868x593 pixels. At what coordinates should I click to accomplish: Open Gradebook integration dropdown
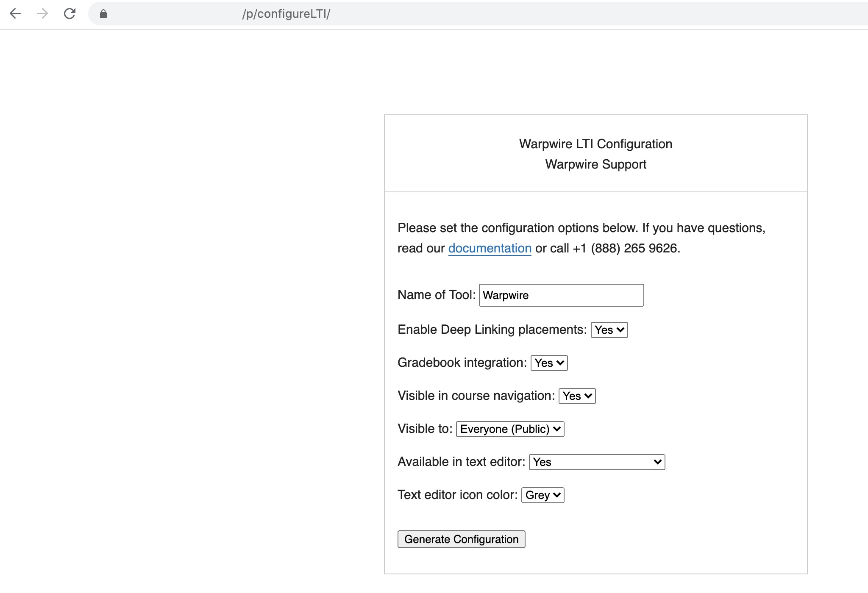pos(549,363)
